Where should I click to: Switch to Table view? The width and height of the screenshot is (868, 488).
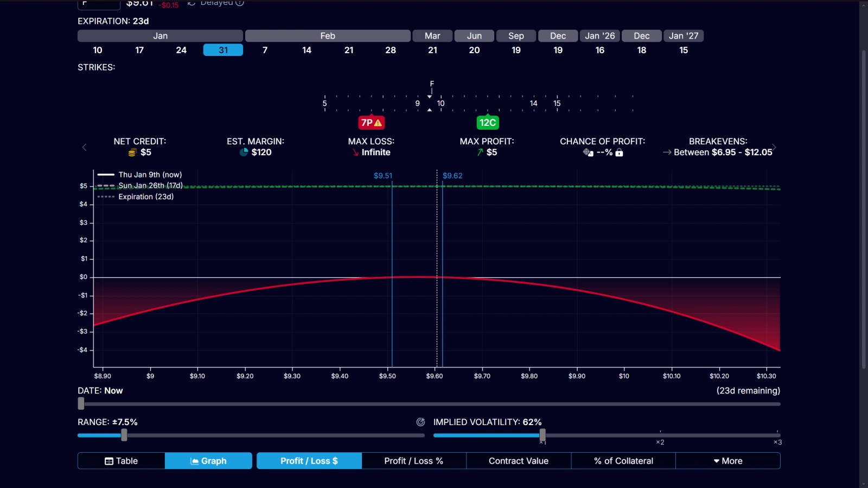pyautogui.click(x=122, y=461)
